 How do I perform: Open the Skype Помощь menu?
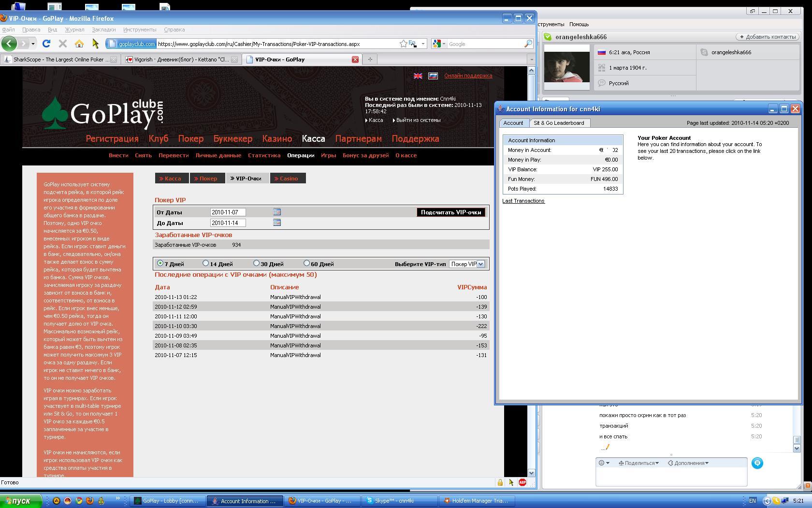pyautogui.click(x=579, y=24)
